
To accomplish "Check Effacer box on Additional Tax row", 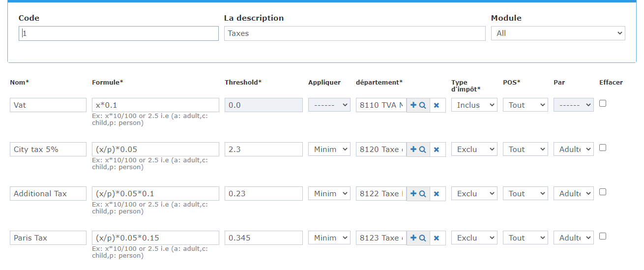I will [603, 192].
